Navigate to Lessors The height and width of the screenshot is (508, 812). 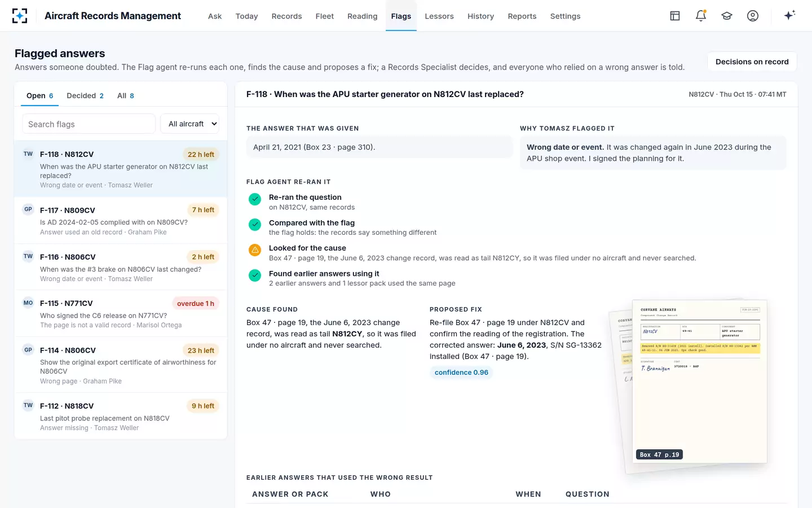(439, 16)
